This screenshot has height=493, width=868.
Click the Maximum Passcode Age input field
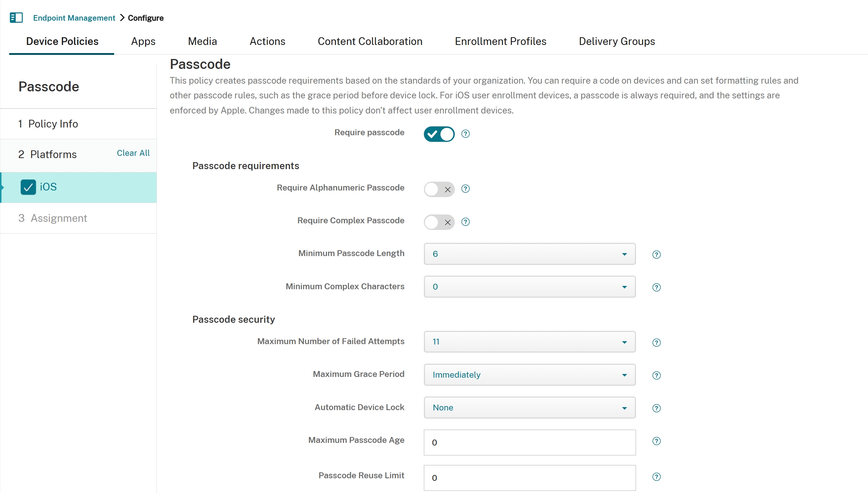pos(529,442)
